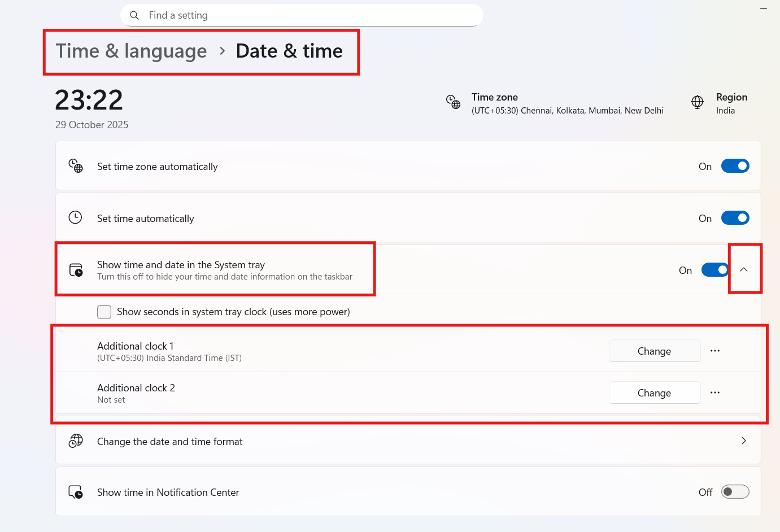Turn off Set time zone automatically toggle

click(x=735, y=166)
